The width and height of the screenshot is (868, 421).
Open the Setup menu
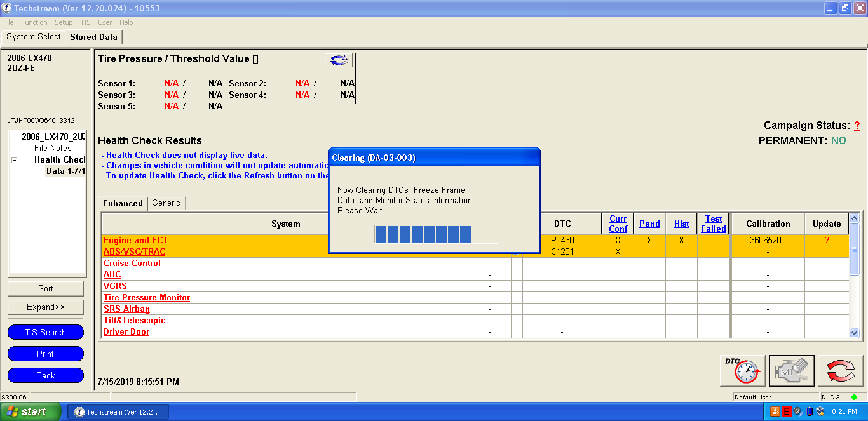pos(64,22)
